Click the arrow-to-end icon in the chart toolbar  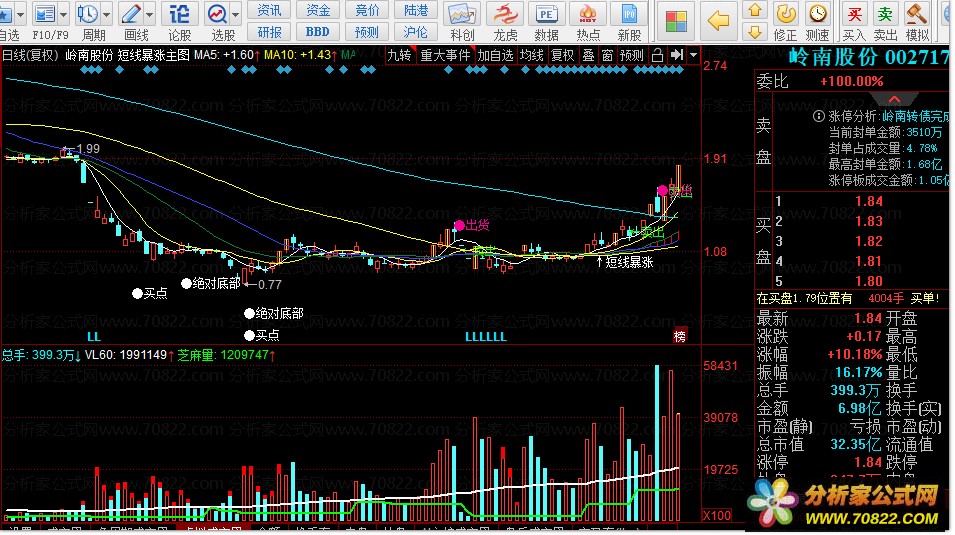(x=677, y=55)
